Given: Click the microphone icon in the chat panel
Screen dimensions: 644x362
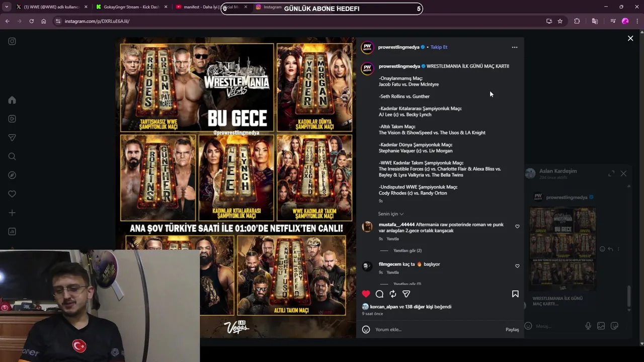Looking at the screenshot, I should [588, 326].
